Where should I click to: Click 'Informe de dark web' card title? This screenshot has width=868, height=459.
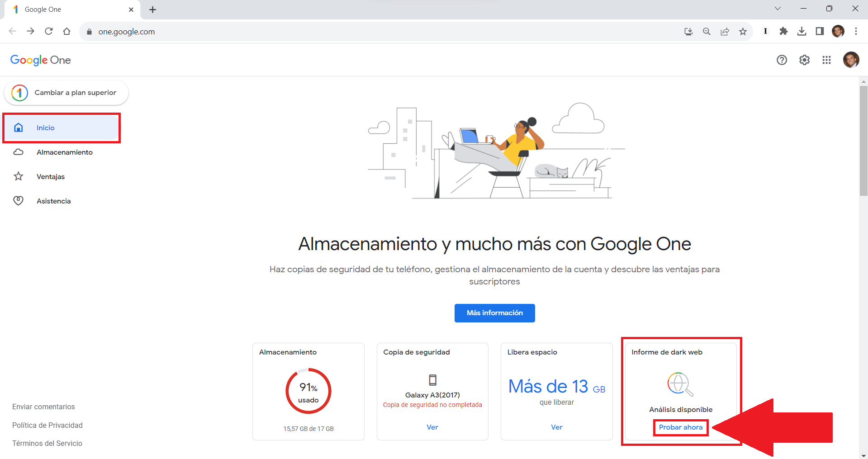coord(667,352)
